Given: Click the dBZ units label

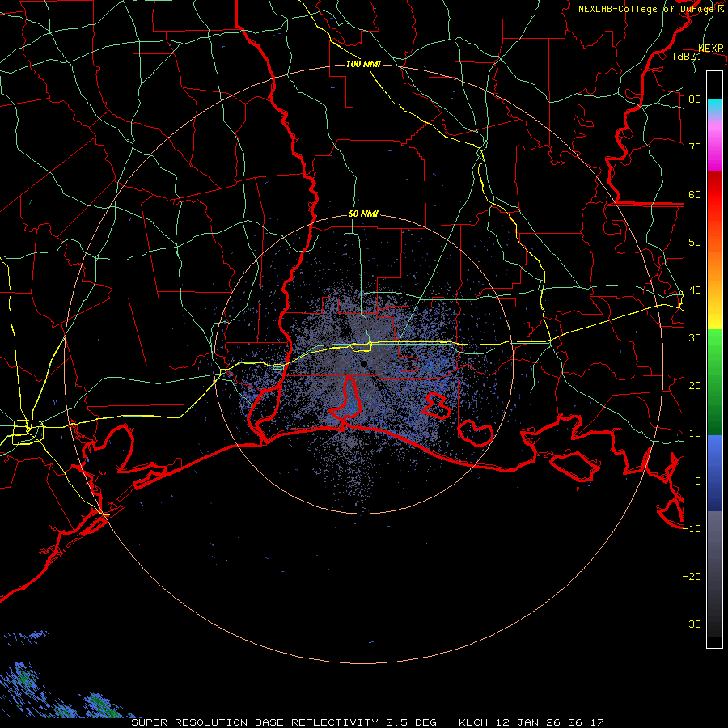Looking at the screenshot, I should (687, 56).
